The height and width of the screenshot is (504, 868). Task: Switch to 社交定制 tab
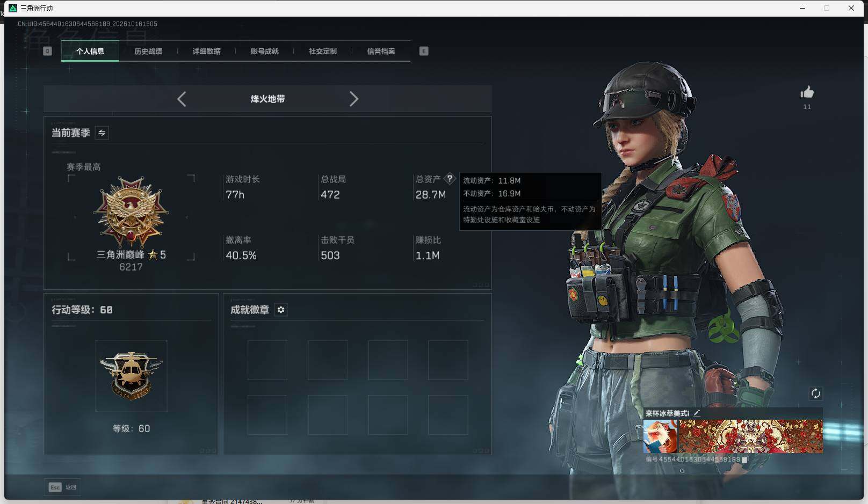point(323,51)
